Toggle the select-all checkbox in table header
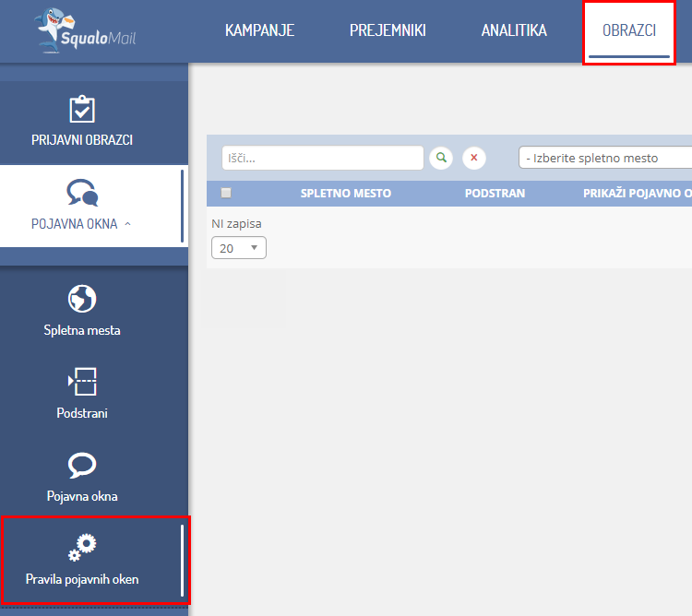Viewport: 692px width, 616px height. (x=226, y=194)
